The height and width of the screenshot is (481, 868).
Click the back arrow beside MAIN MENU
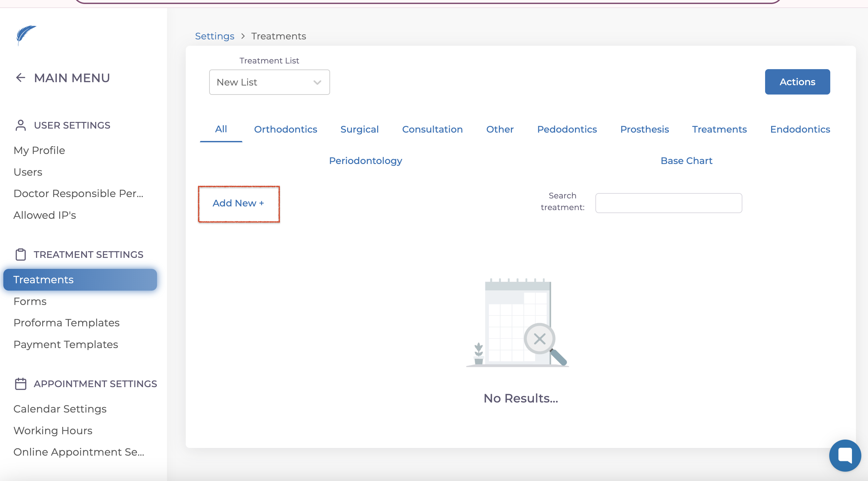tap(21, 78)
